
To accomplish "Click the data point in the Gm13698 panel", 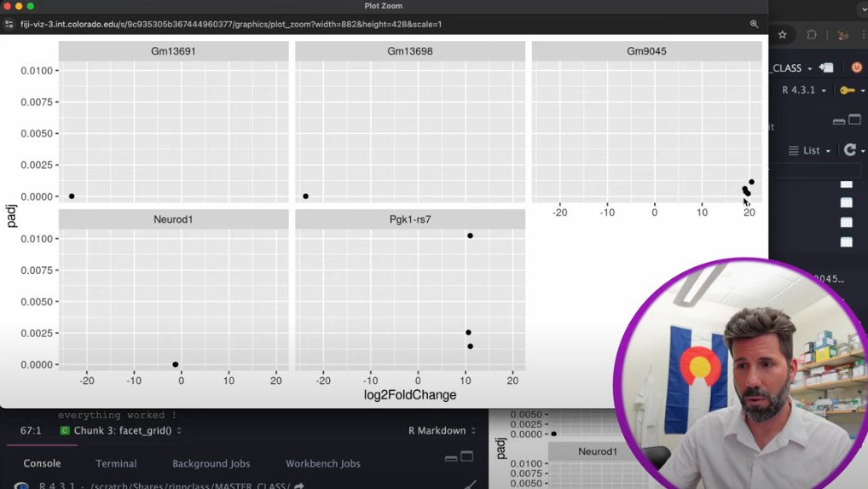I will [305, 196].
